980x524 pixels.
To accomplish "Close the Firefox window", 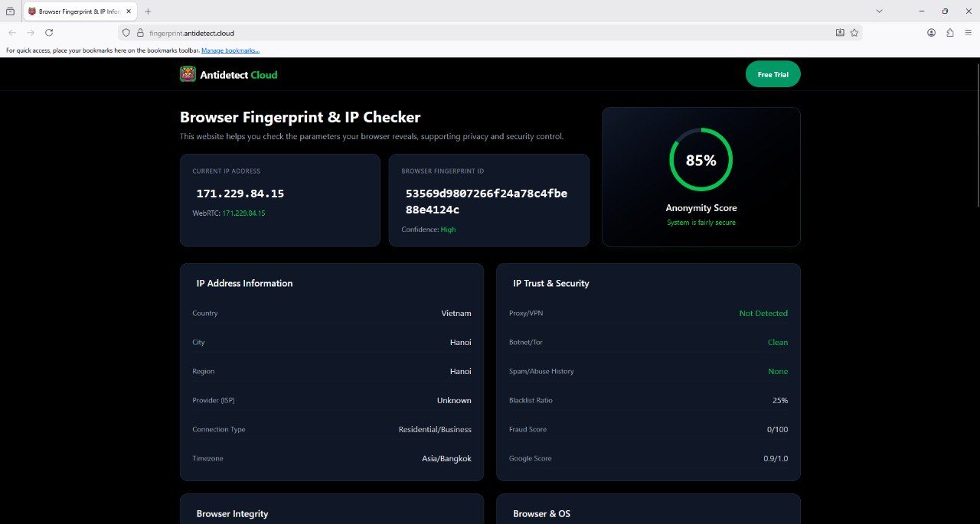I will point(968,11).
